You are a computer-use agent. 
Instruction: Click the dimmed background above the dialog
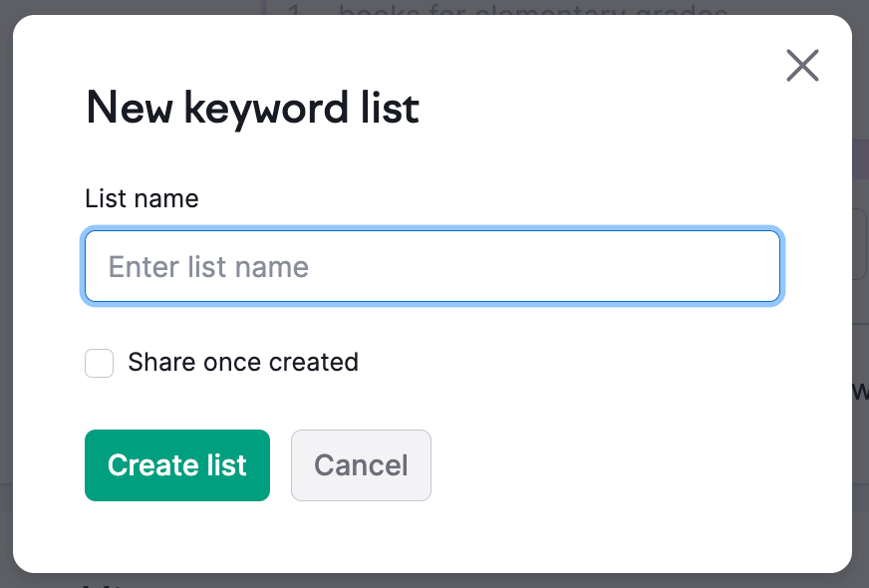149,7
